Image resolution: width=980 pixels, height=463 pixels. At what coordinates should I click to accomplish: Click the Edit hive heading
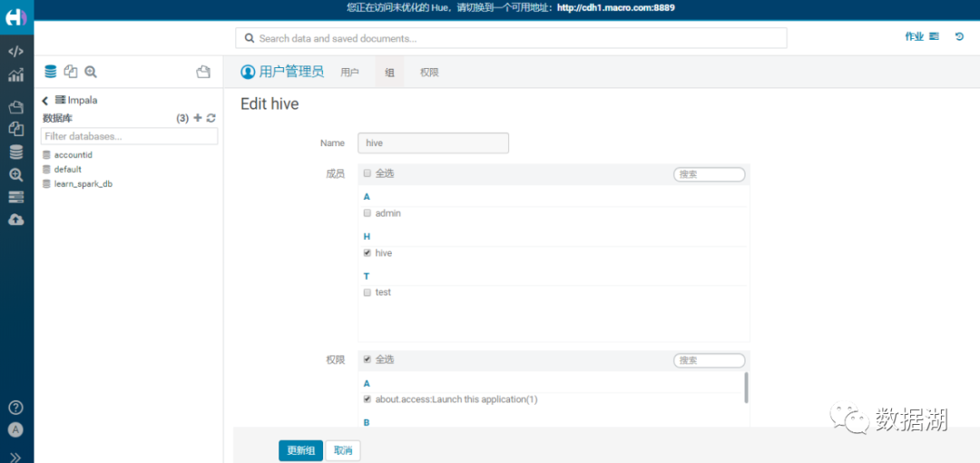click(x=269, y=104)
